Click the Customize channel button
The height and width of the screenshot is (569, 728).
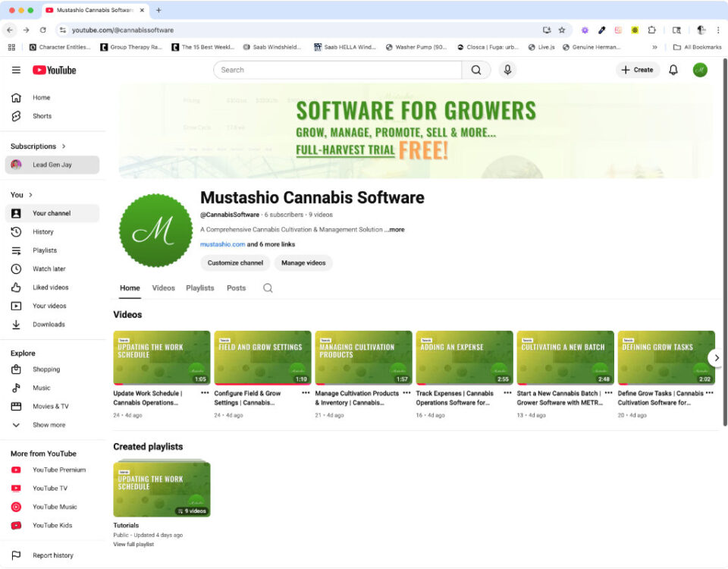[x=236, y=262]
